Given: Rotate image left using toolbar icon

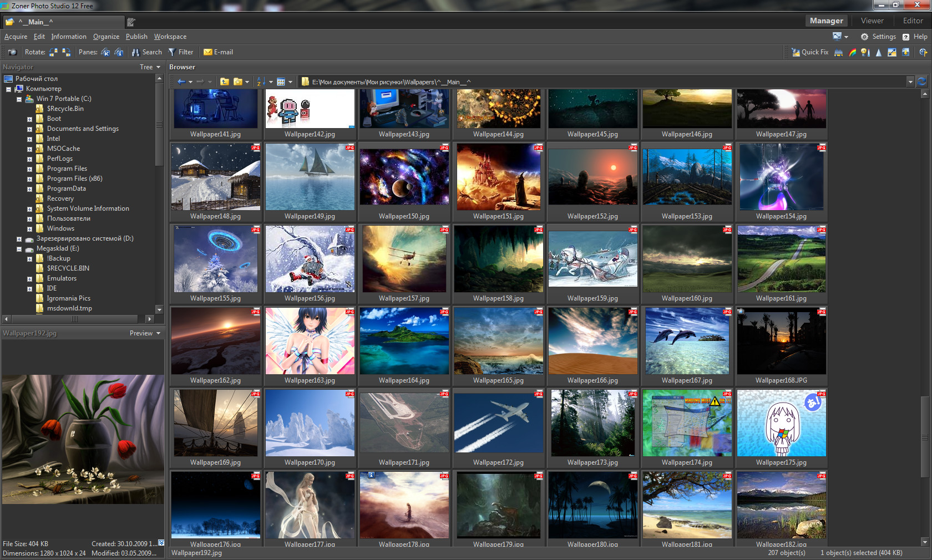Looking at the screenshot, I should coord(53,52).
